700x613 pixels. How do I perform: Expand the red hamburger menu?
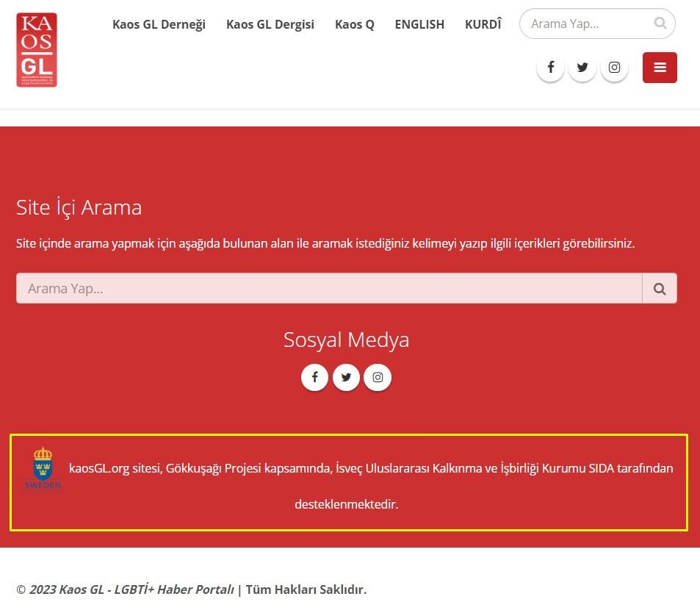[660, 68]
